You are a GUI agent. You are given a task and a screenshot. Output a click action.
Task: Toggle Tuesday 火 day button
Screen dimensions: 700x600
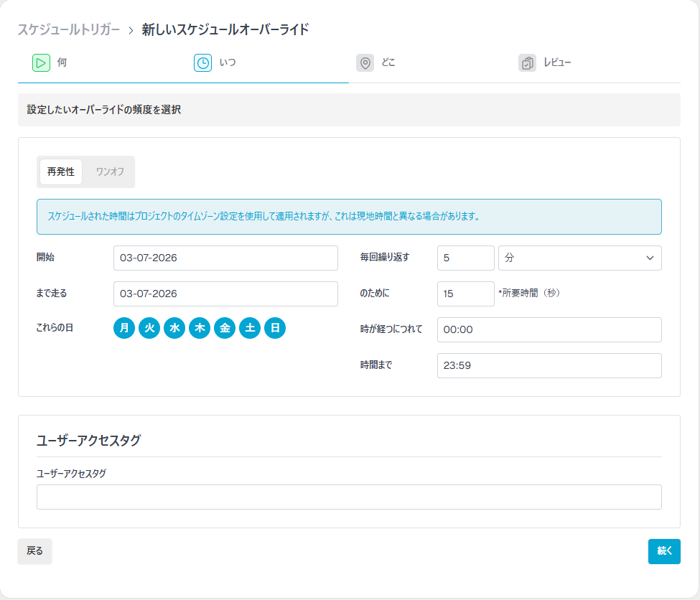pyautogui.click(x=149, y=328)
